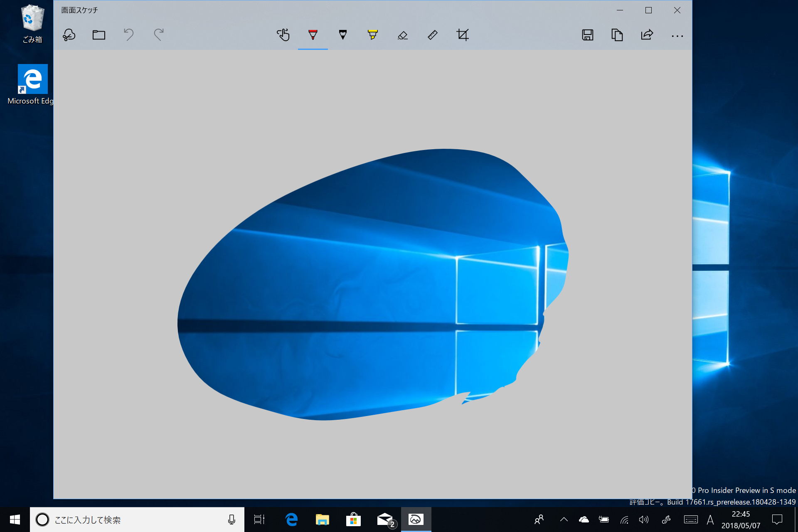Select the crop tool
The width and height of the screenshot is (798, 532).
click(463, 35)
